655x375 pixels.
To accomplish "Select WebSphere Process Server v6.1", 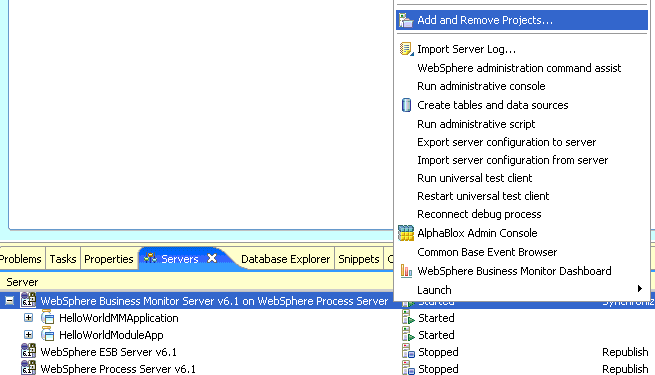I will [x=118, y=369].
